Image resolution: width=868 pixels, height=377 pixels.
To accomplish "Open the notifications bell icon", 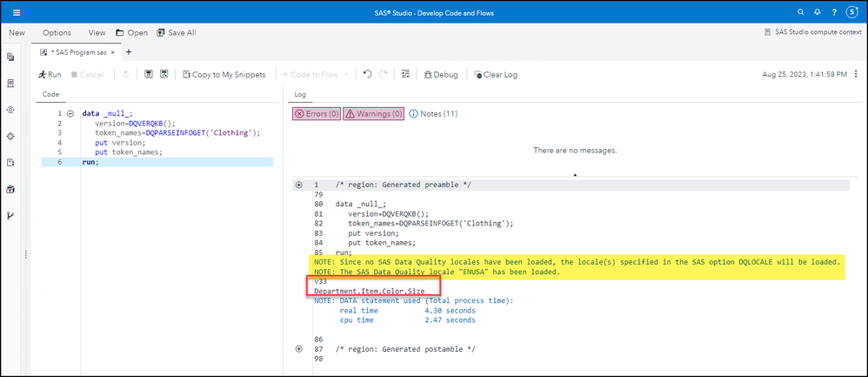I will pos(817,11).
